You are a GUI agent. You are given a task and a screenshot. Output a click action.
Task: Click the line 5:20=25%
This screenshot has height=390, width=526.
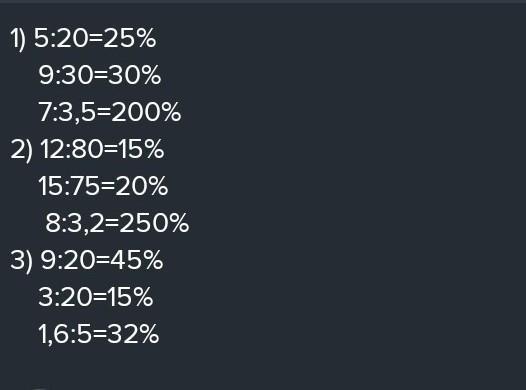(x=95, y=38)
